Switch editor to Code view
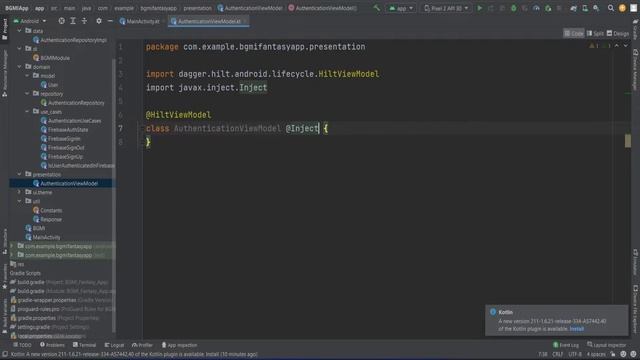Screen dimensions: 640x360 [x=574, y=33]
